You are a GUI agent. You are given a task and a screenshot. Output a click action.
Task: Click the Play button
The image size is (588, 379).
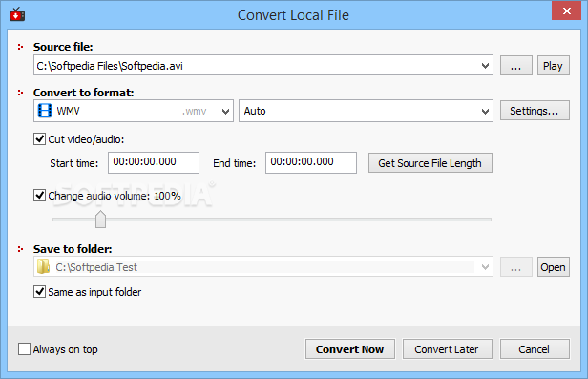[x=553, y=66]
